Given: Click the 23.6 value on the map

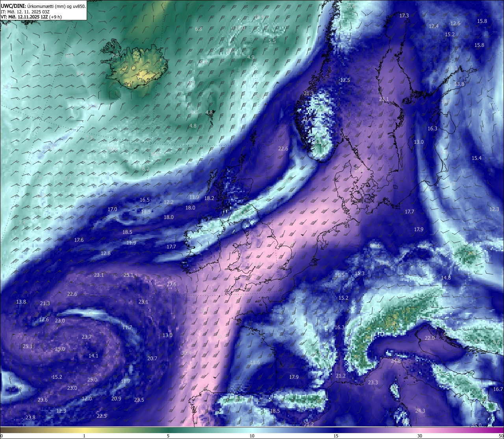Looking at the screenshot, I should click(43, 400).
